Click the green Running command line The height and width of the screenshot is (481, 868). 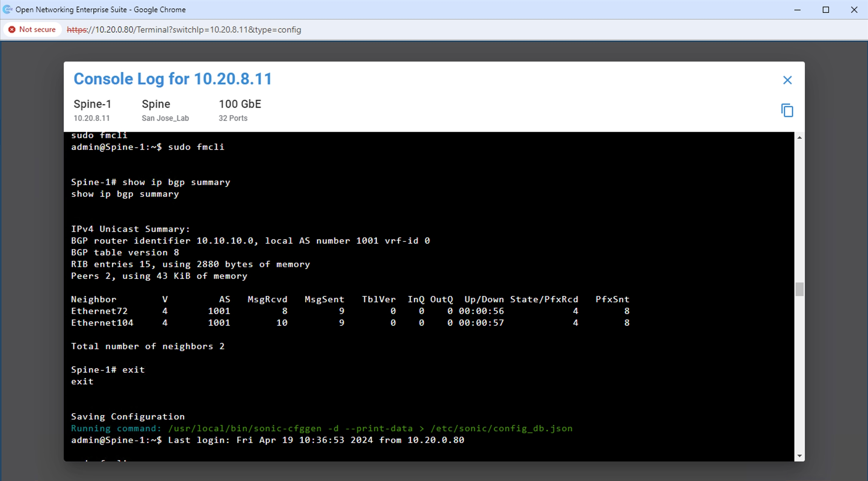321,428
